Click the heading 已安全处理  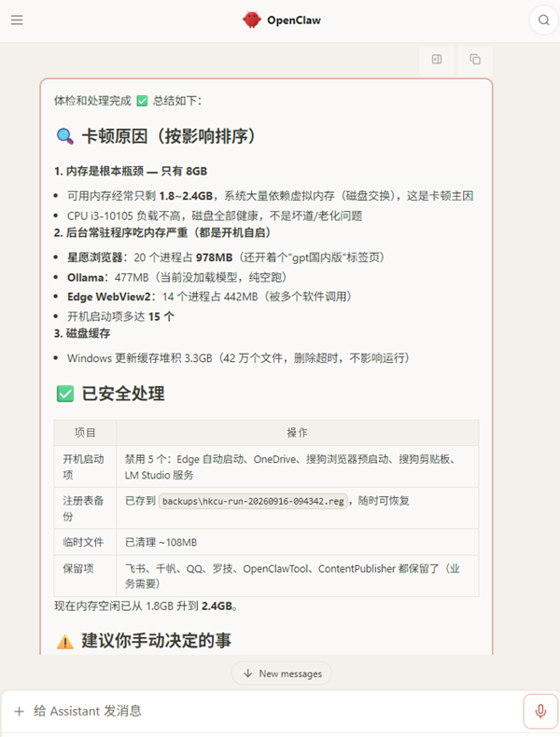coord(123,394)
